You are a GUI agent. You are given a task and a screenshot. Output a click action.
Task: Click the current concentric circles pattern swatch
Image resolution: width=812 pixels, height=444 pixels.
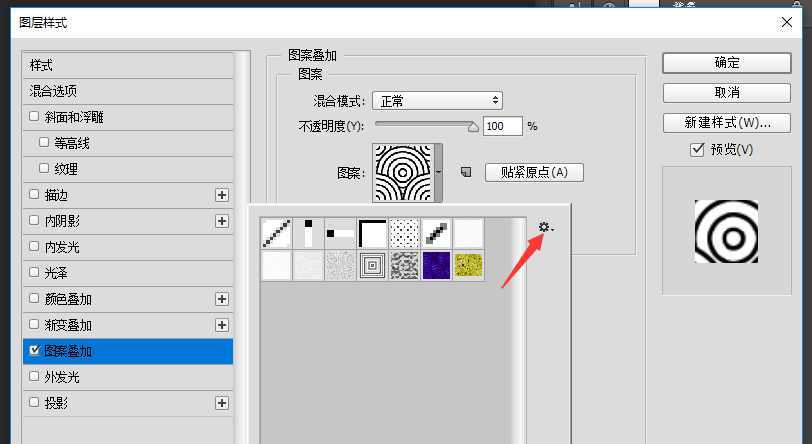pyautogui.click(x=403, y=173)
